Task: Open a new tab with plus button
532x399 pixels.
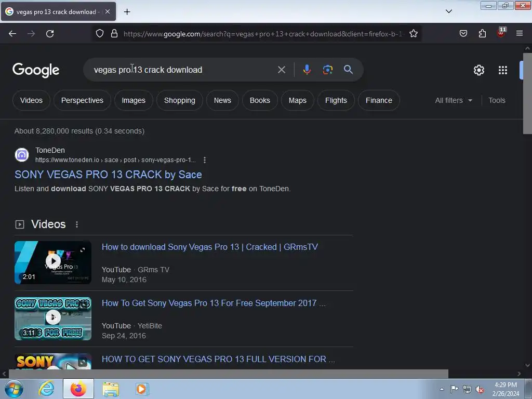Action: [x=127, y=12]
